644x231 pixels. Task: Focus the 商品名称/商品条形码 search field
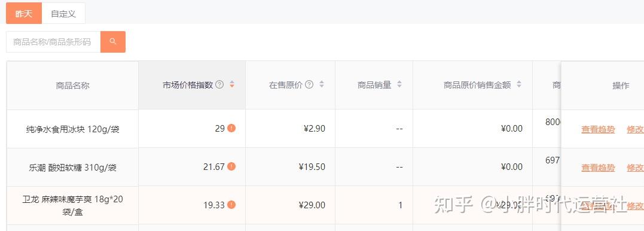coord(53,42)
